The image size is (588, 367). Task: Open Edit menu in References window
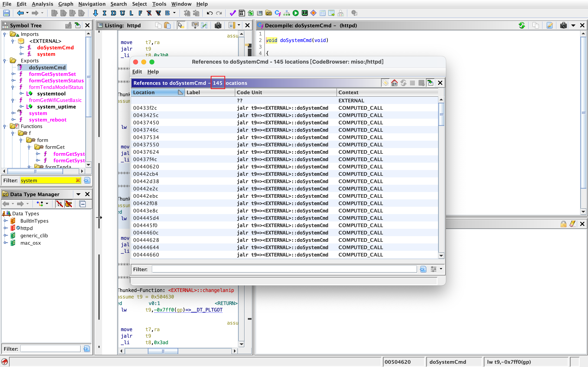click(x=137, y=72)
